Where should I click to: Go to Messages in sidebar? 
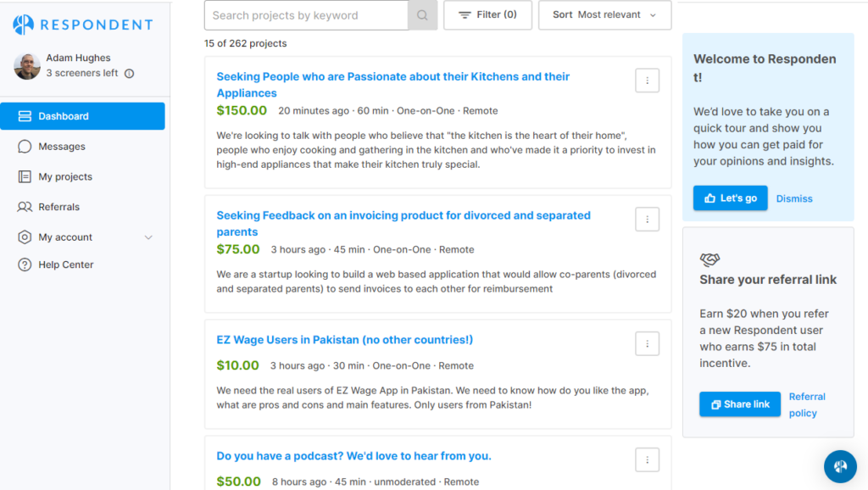pos(61,147)
